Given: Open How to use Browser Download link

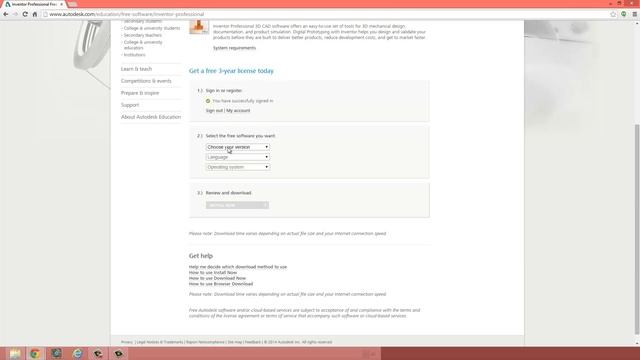Looking at the screenshot, I should (221, 284).
